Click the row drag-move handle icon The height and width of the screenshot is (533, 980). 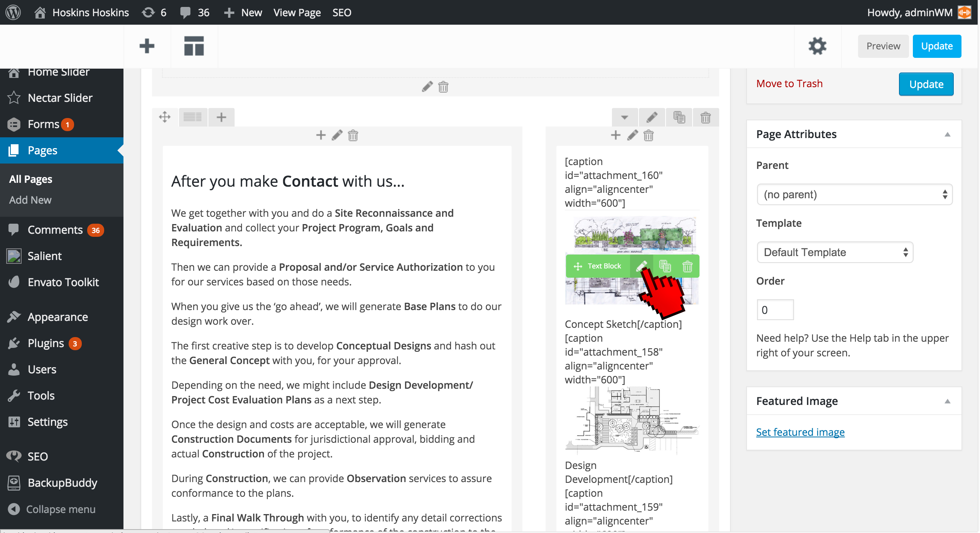(165, 117)
